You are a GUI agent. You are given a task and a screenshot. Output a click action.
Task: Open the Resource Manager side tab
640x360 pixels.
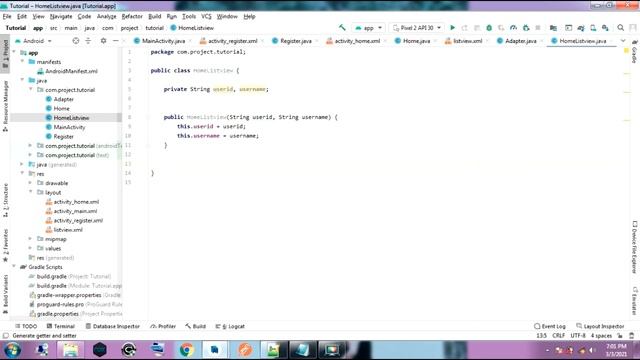click(5, 105)
